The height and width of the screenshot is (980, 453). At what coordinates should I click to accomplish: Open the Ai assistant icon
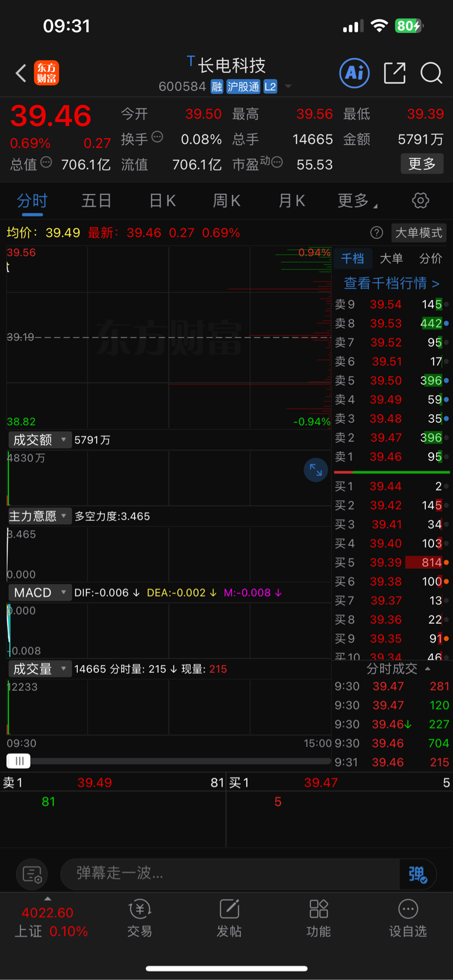tap(354, 73)
